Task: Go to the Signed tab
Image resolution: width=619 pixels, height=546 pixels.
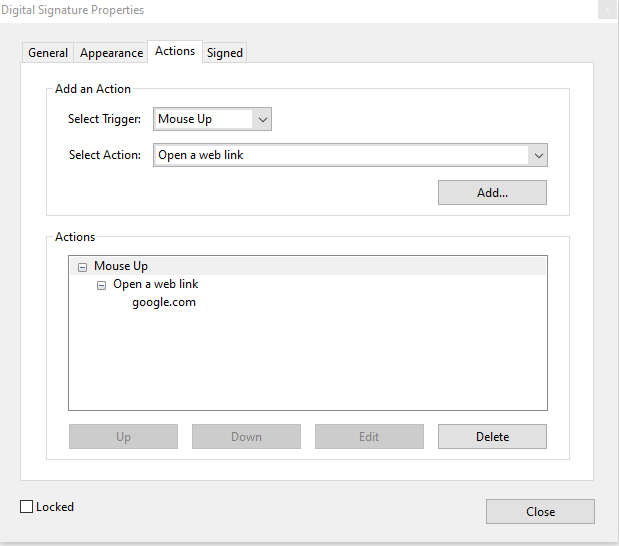Action: 225,53
